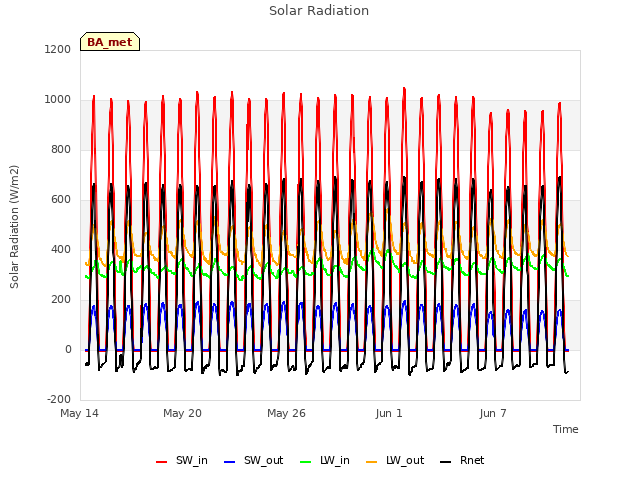640x480 pixels.
Task: Click the May 20 x-axis tick label
Action: point(182,413)
